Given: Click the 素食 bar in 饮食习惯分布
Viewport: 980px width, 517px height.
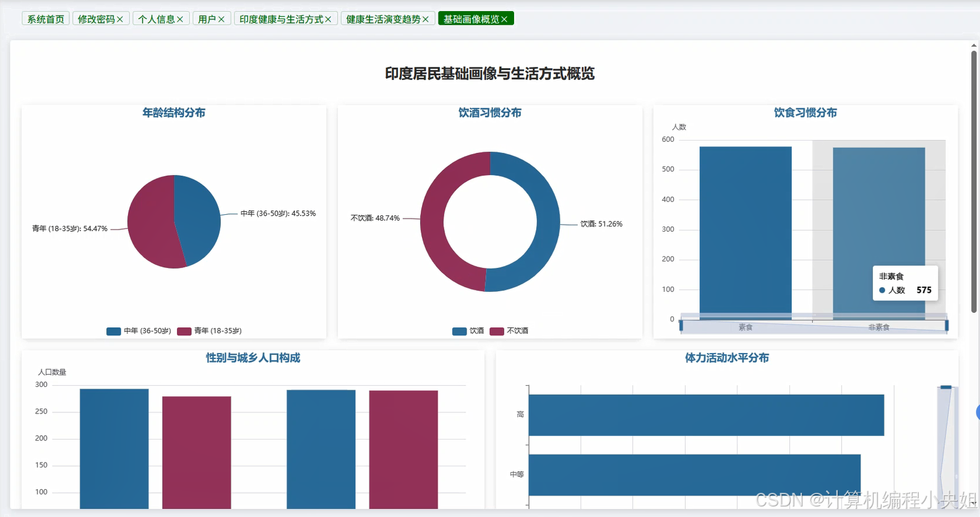Looking at the screenshot, I should point(746,233).
